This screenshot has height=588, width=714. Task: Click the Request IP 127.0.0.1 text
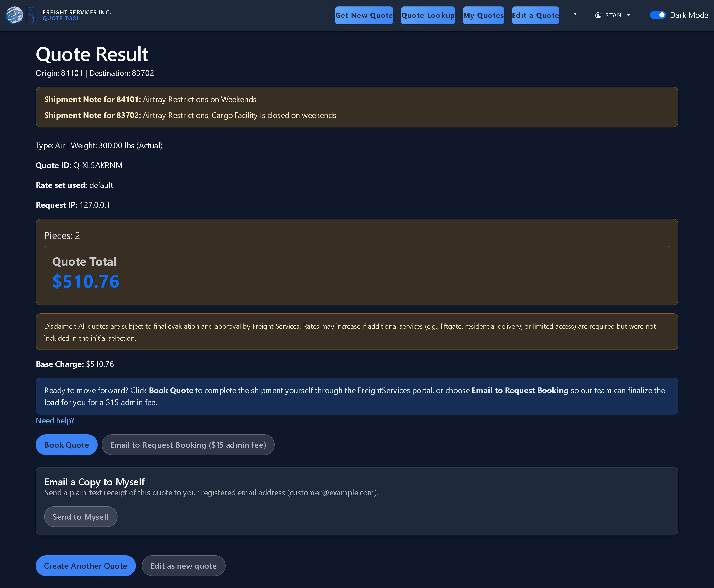point(73,205)
